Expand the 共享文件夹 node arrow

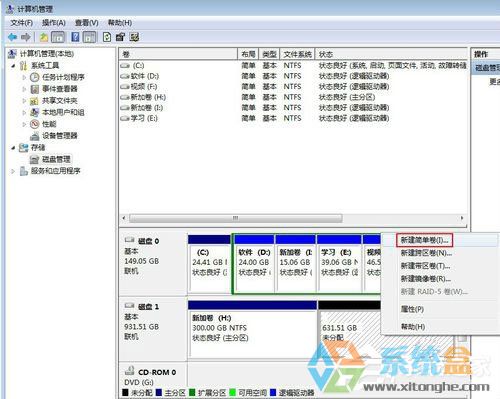24,101
